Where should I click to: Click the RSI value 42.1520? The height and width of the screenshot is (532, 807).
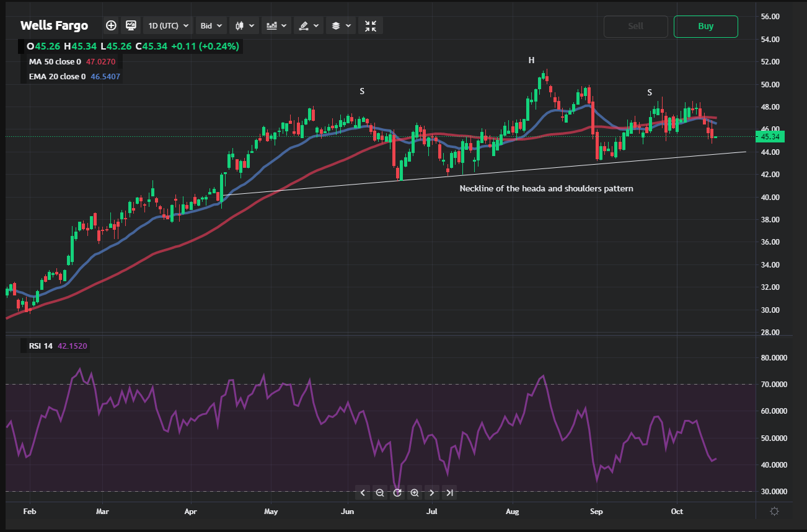pos(72,346)
